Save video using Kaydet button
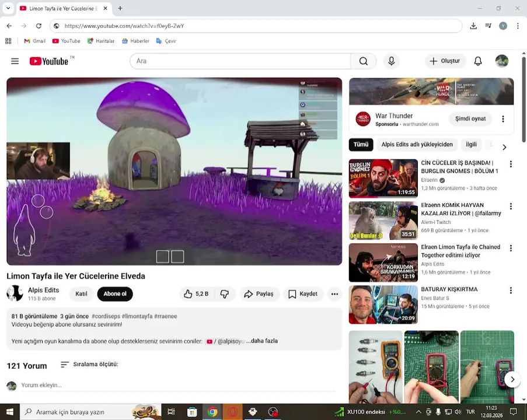Image resolution: width=527 pixels, height=420 pixels. (x=303, y=294)
